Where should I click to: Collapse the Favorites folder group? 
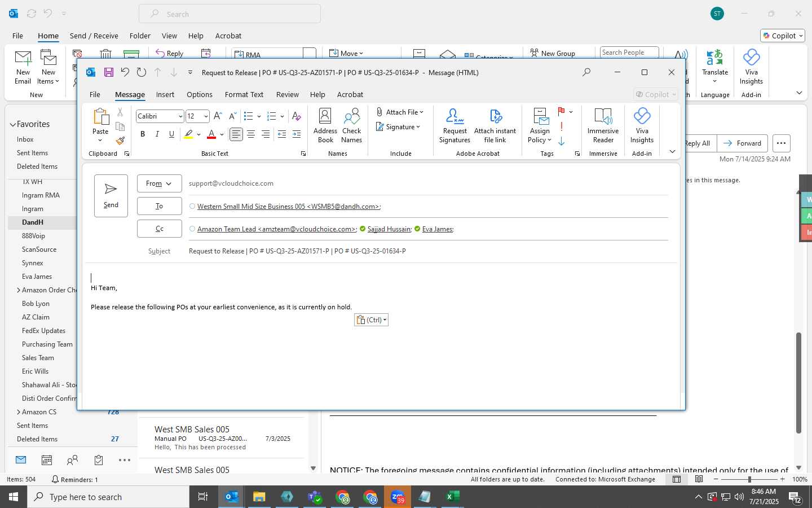click(13, 124)
